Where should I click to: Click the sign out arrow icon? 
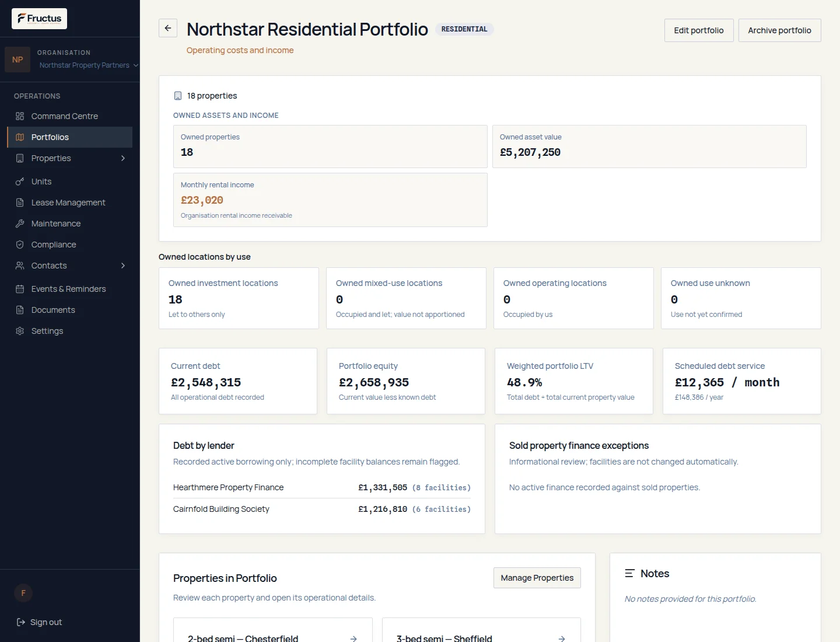point(21,622)
